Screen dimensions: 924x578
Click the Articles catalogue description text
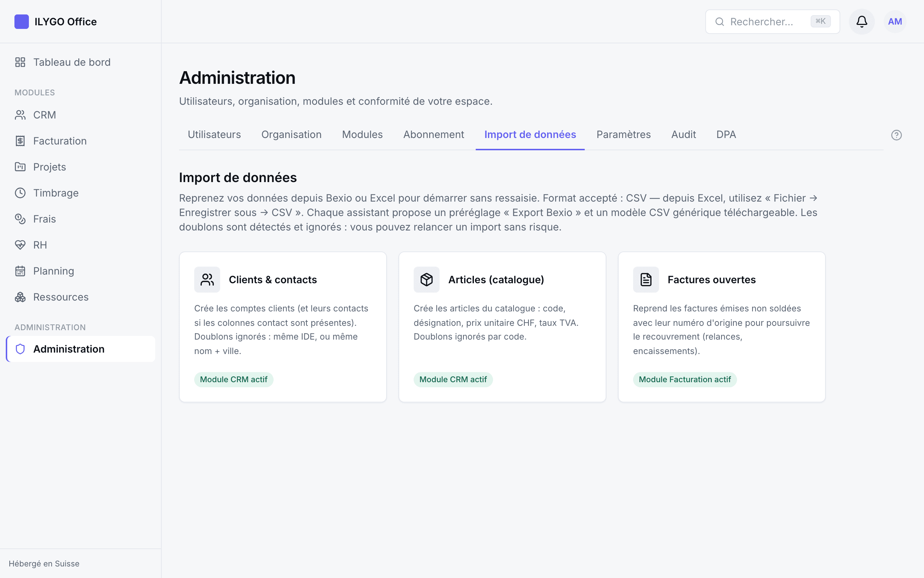click(496, 322)
